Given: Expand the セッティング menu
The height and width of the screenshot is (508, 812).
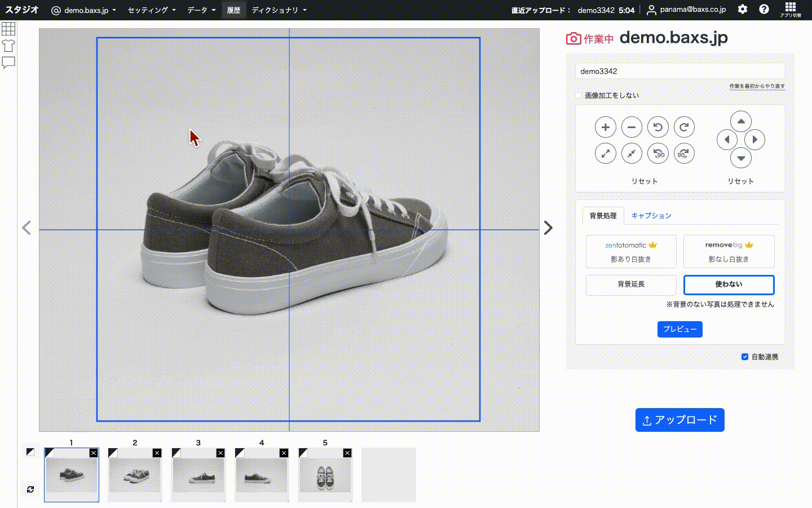Looking at the screenshot, I should click(x=152, y=10).
